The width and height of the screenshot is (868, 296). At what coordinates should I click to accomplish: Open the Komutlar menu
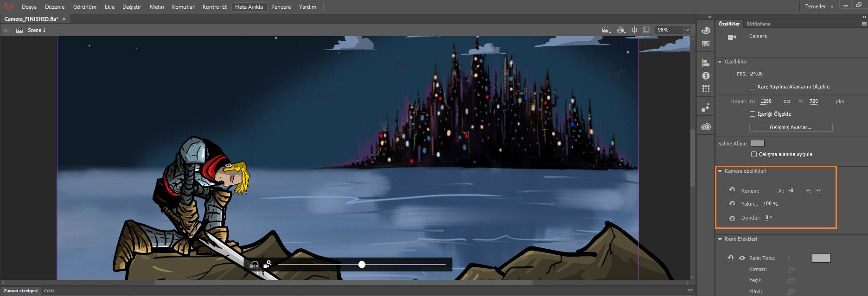[x=183, y=7]
